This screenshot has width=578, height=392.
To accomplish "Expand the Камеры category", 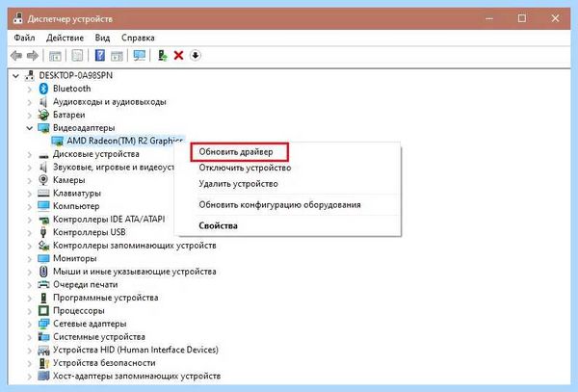I will point(29,180).
